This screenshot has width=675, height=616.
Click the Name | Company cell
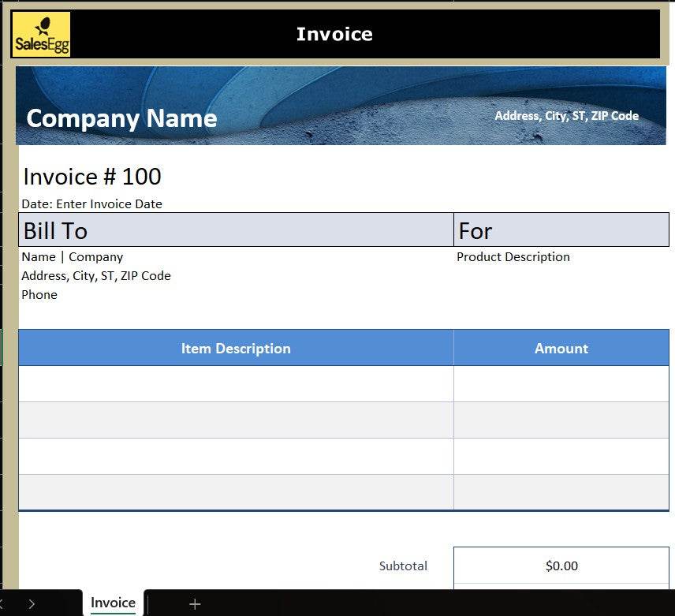tap(73, 257)
